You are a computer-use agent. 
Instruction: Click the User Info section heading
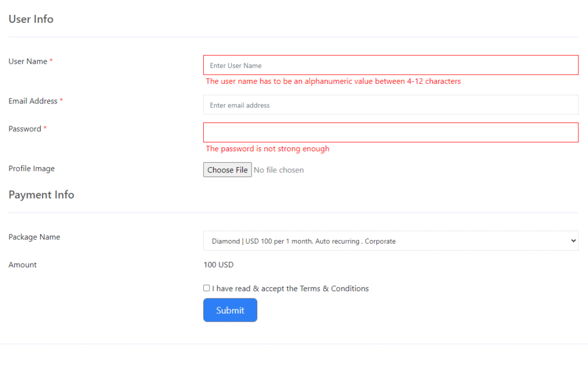click(x=31, y=19)
